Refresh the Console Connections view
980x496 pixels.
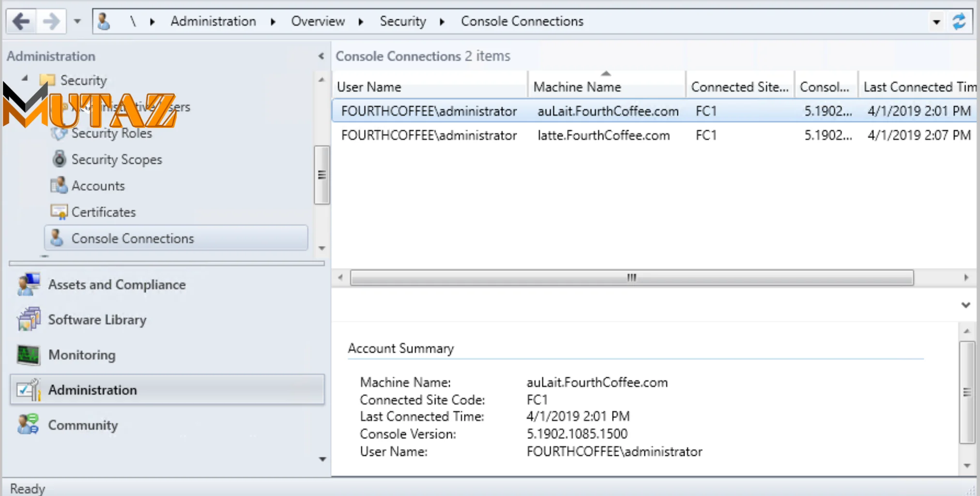pyautogui.click(x=959, y=22)
